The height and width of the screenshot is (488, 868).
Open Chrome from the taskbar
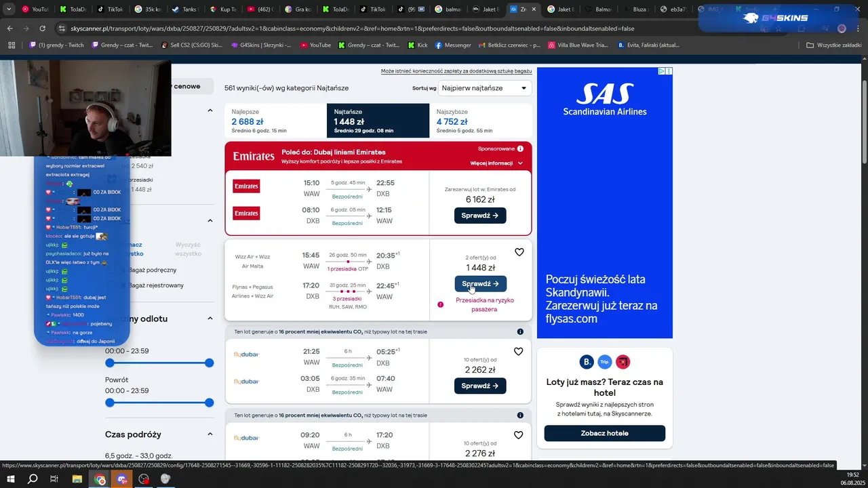click(100, 479)
